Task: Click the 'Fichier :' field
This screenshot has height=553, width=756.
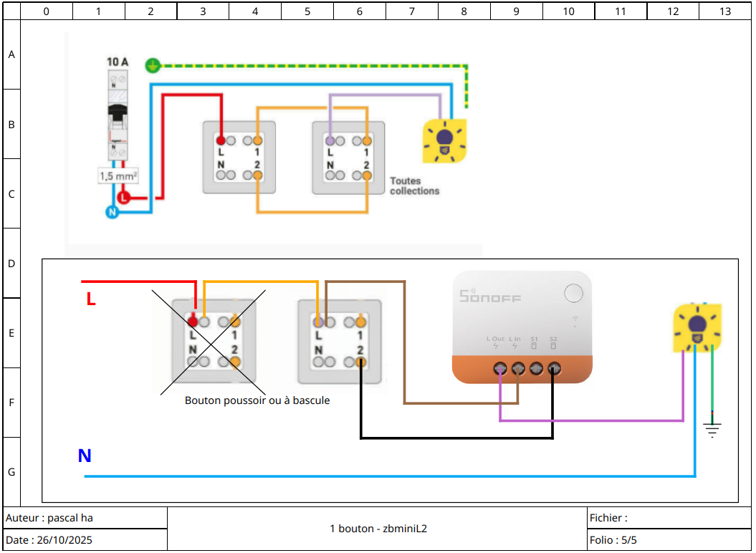Action: (x=669, y=518)
